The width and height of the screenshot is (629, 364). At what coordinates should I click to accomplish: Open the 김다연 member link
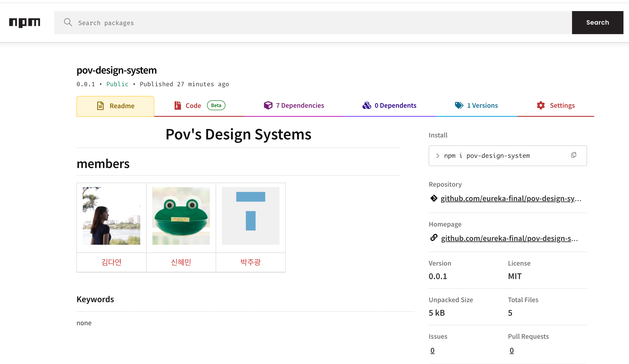(111, 262)
